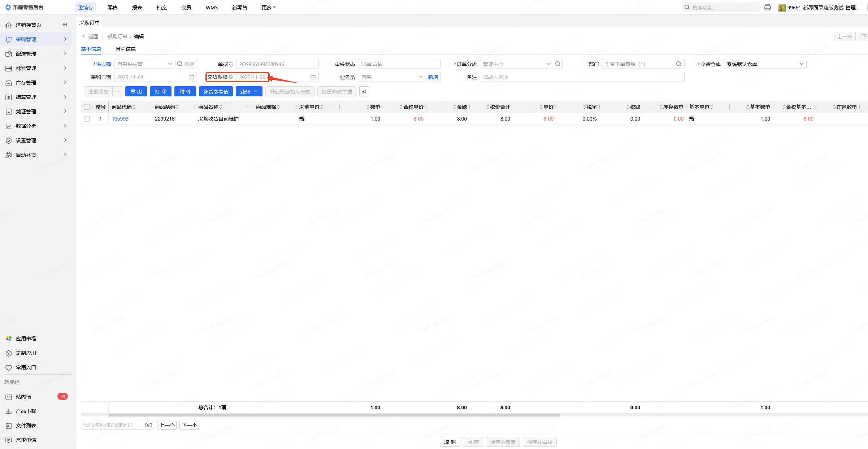Screen dimensions: 868x449
Task: Click the 备注 input field
Action: tap(581, 77)
